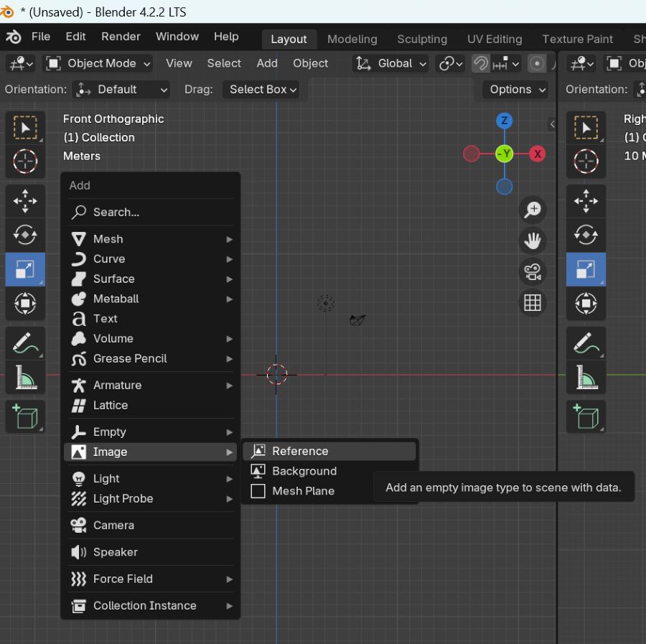Click the X axis on navigation gizmo
Image resolution: width=646 pixels, height=644 pixels.
point(537,154)
